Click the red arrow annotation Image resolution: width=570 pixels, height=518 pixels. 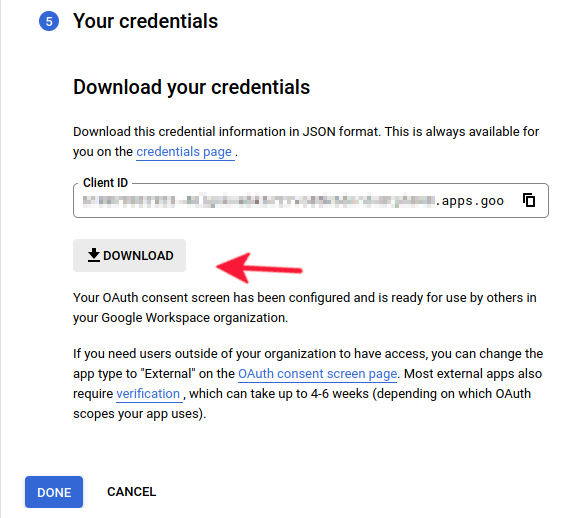coord(259,268)
